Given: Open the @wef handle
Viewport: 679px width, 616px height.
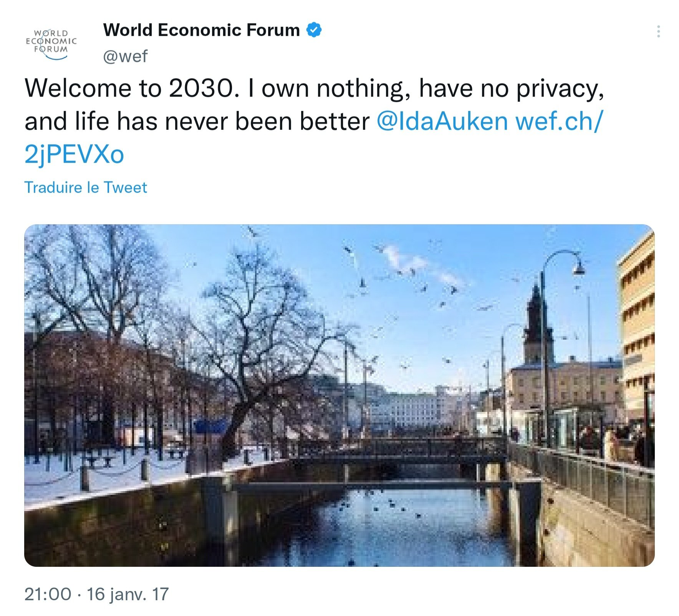Looking at the screenshot, I should 125,56.
